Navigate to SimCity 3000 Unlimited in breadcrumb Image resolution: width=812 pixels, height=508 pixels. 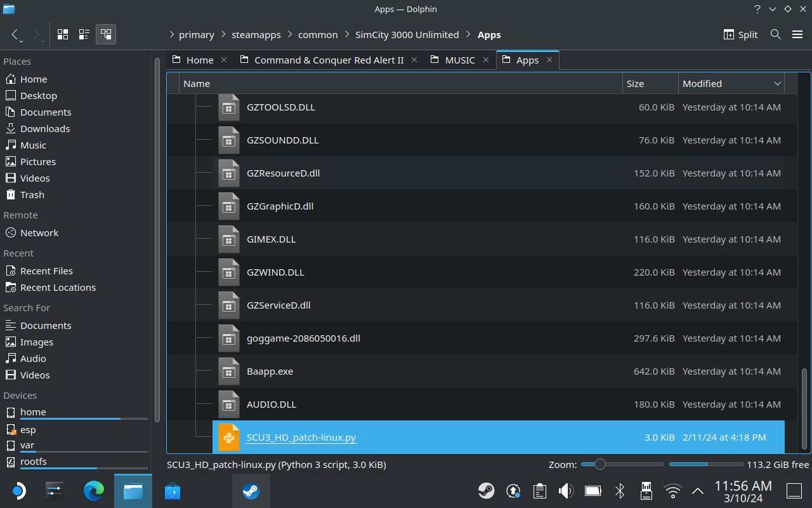(407, 34)
